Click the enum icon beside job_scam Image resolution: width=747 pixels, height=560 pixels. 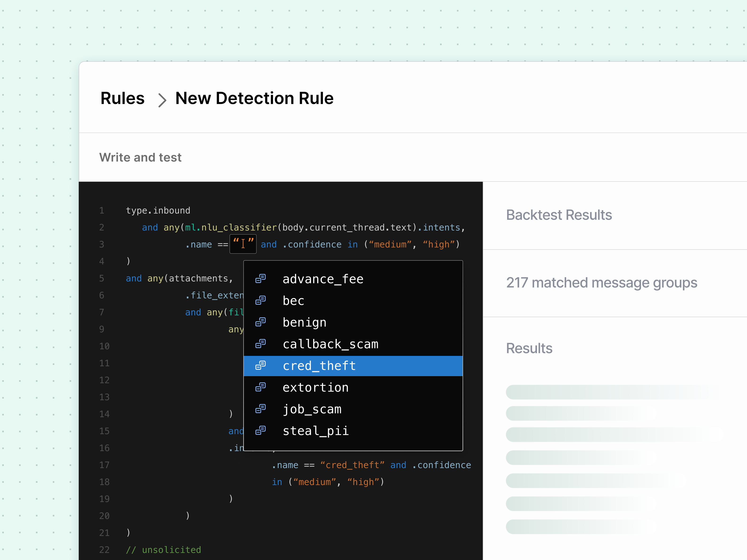pyautogui.click(x=260, y=409)
